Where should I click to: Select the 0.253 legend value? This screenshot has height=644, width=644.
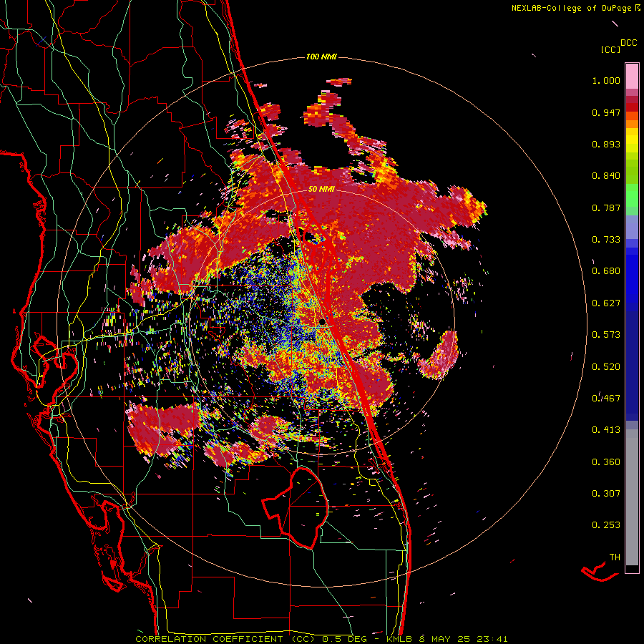606,525
